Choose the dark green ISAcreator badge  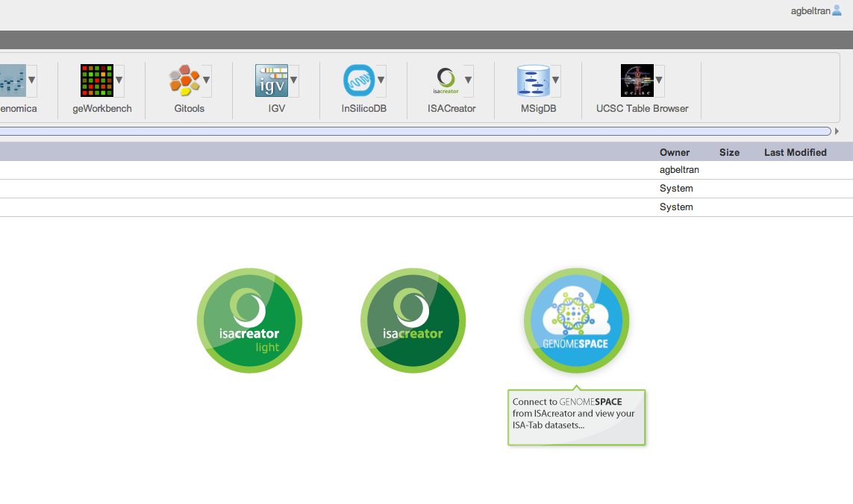point(413,321)
